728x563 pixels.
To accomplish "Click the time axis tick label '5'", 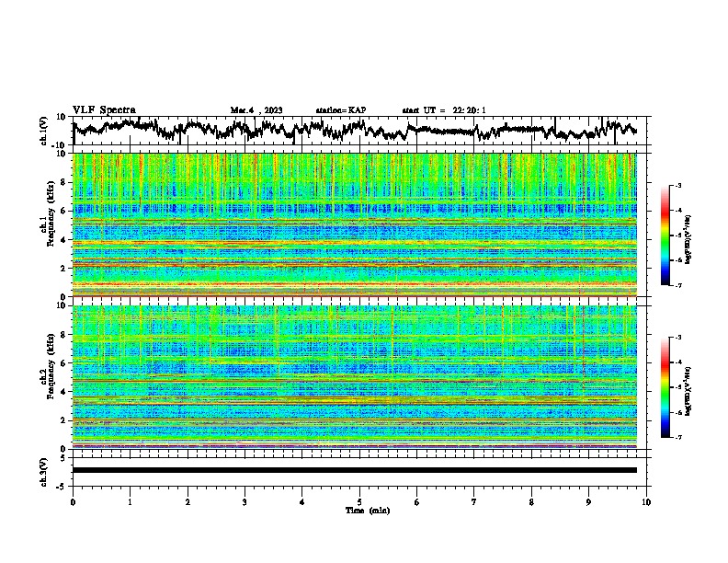I will pyautogui.click(x=359, y=502).
